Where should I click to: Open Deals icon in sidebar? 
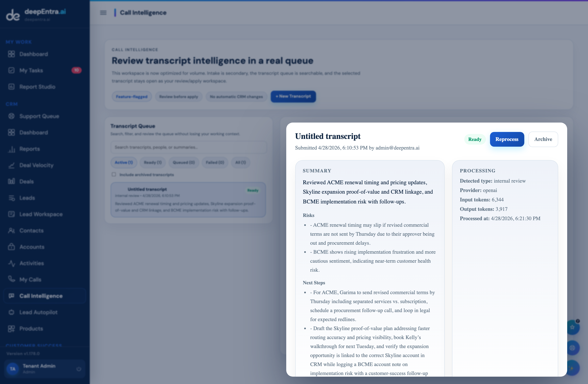(x=11, y=181)
